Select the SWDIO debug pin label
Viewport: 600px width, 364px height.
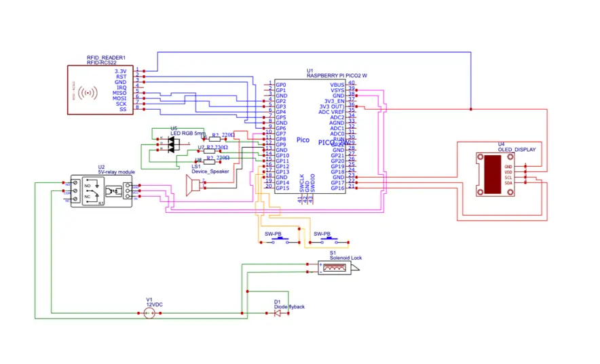click(313, 183)
